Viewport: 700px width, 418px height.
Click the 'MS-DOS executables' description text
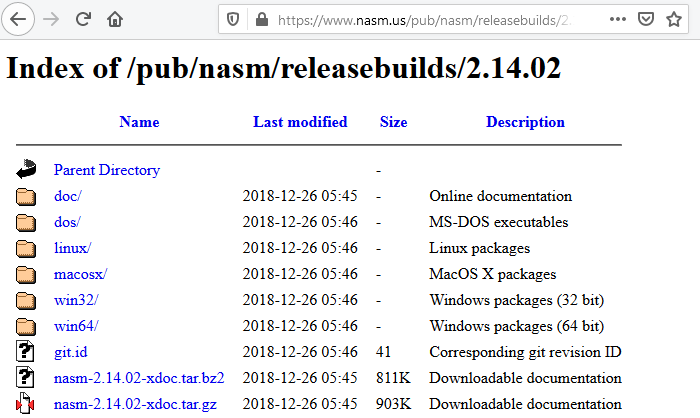click(499, 222)
